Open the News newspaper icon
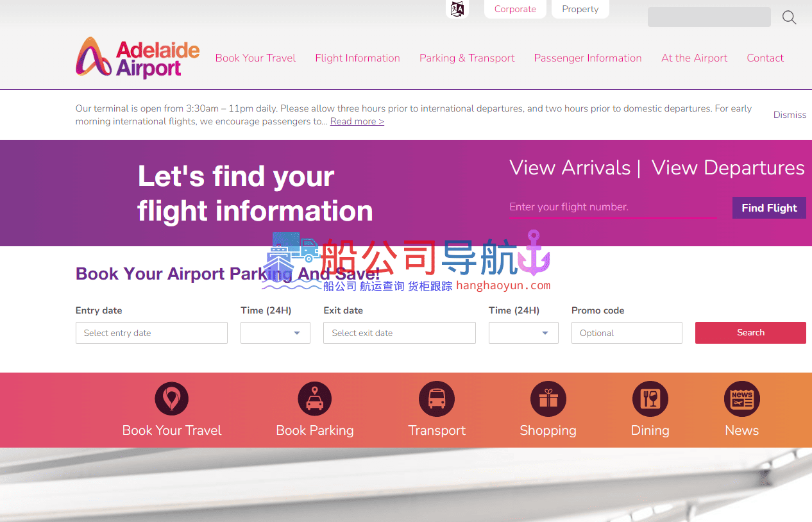The image size is (812, 522). click(741, 398)
